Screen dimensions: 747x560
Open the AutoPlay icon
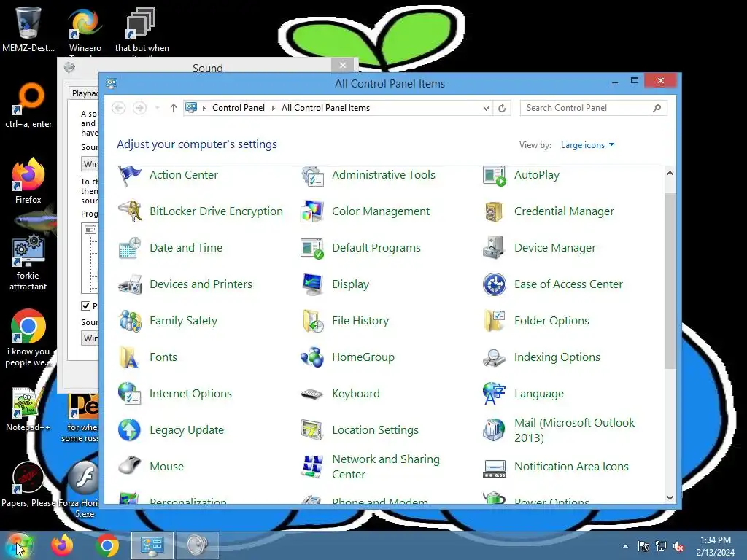pyautogui.click(x=494, y=176)
